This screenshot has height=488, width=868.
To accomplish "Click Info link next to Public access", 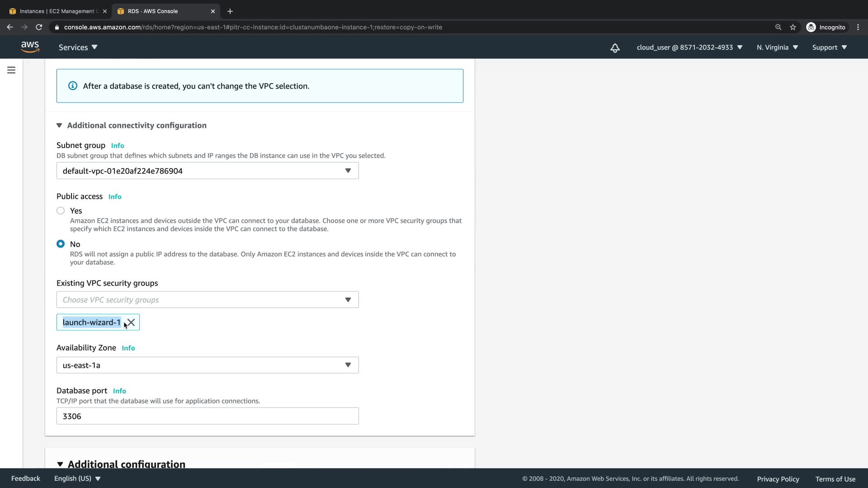I will point(115,197).
